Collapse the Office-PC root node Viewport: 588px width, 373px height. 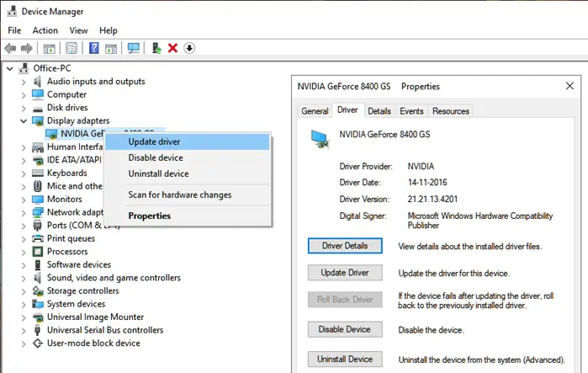[x=10, y=68]
